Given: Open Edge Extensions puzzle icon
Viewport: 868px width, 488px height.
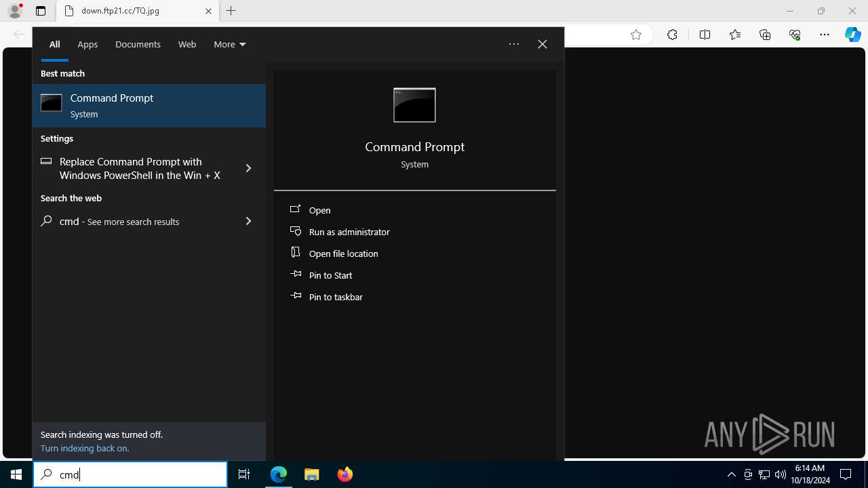Looking at the screenshot, I should tap(672, 35).
